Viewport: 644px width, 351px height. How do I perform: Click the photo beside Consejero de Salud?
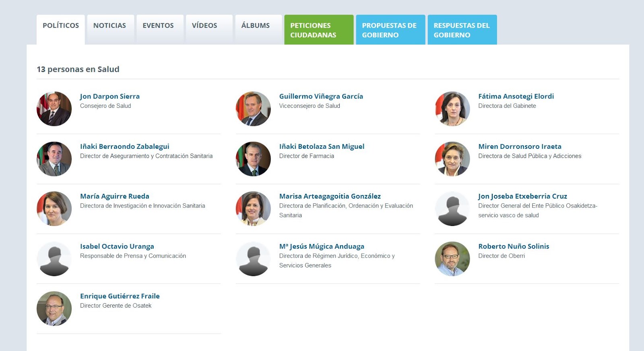click(x=54, y=109)
